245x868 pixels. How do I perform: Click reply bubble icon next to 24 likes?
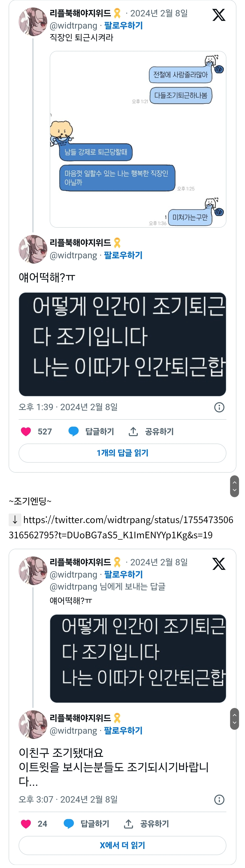(69, 824)
